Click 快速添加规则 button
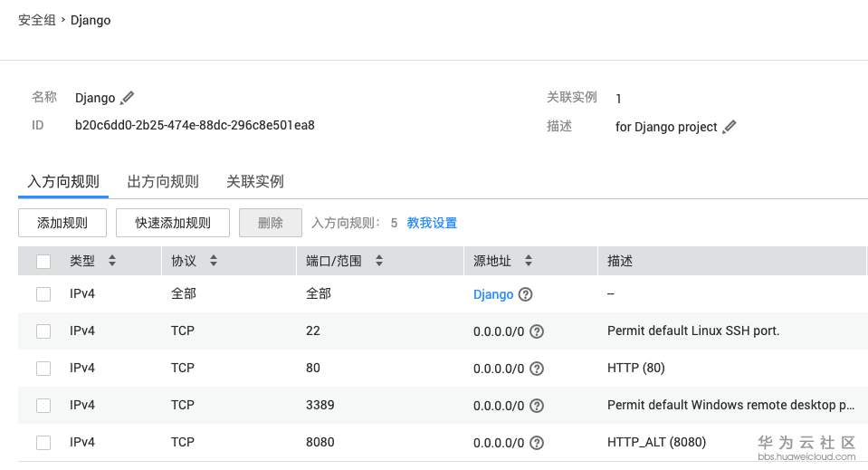 [x=173, y=223]
